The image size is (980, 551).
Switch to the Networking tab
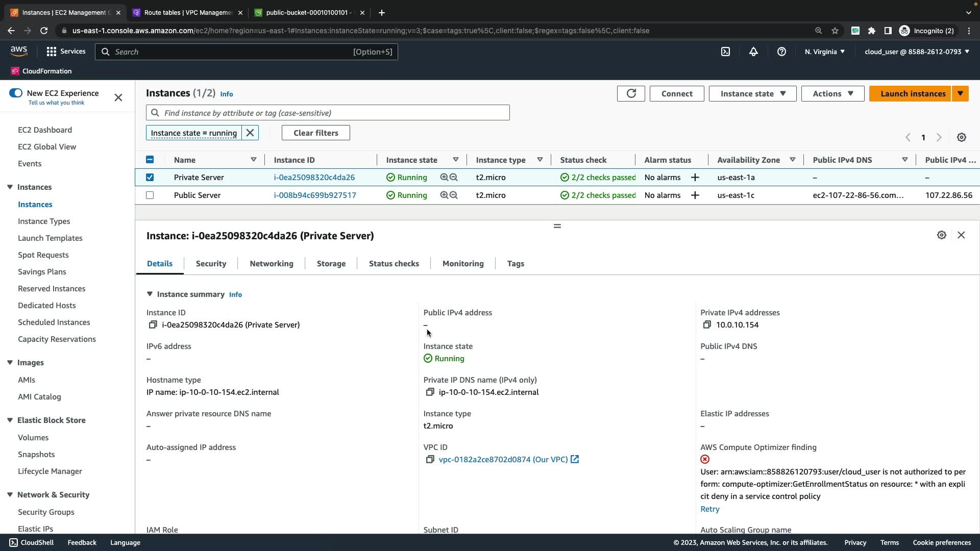pos(272,264)
